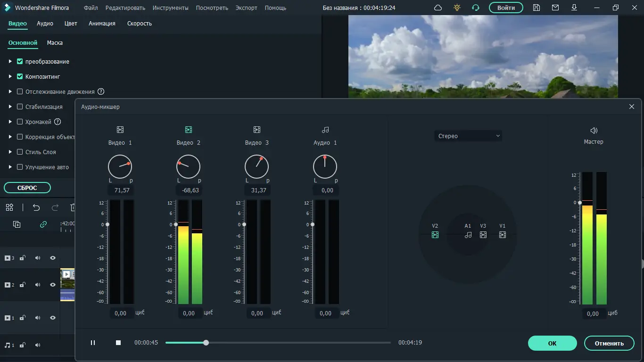Open the mail messages icon

click(x=555, y=8)
